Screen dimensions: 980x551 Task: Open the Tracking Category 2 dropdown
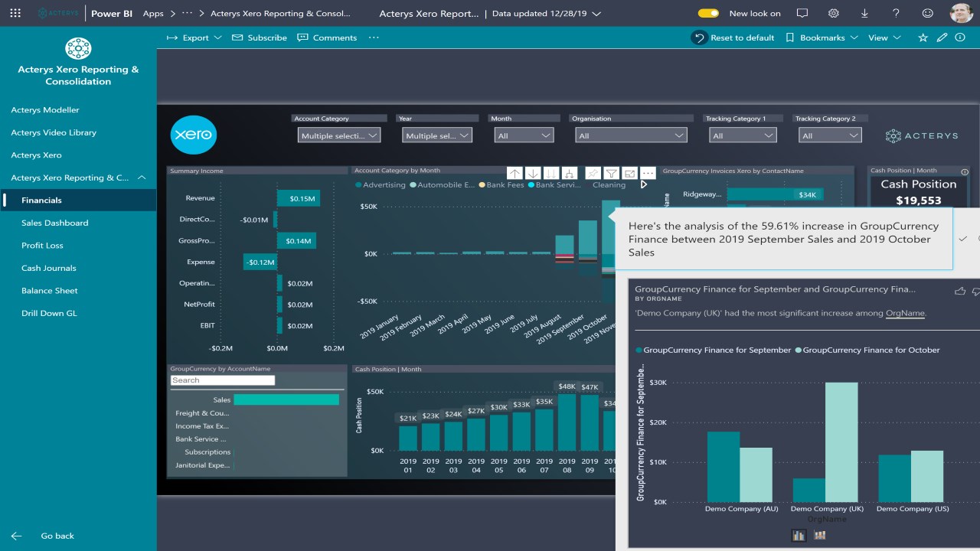click(831, 135)
